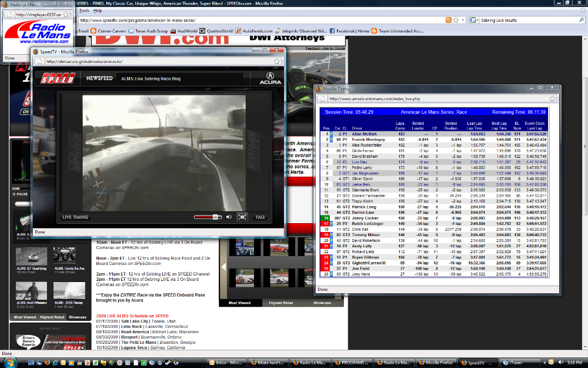This screenshot has height=368, width=588.
Task: Switch to the Showcase tab in the center gallery
Action: pyautogui.click(x=322, y=303)
